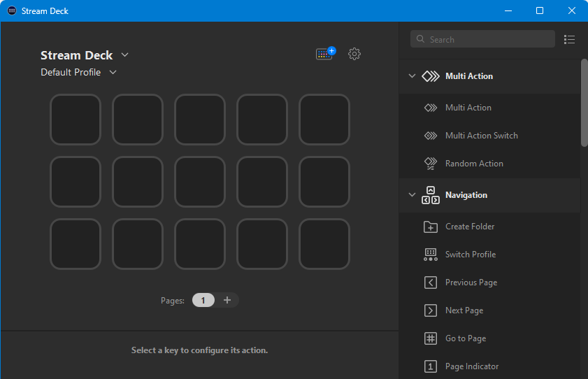Image resolution: width=588 pixels, height=379 pixels.
Task: Select the Random Action icon
Action: tap(431, 164)
